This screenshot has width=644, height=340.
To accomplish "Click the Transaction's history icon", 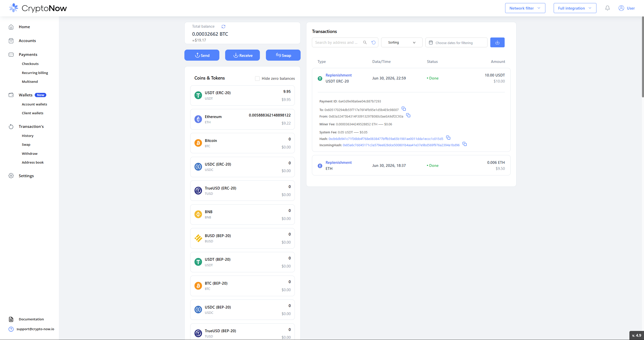I will 11,127.
